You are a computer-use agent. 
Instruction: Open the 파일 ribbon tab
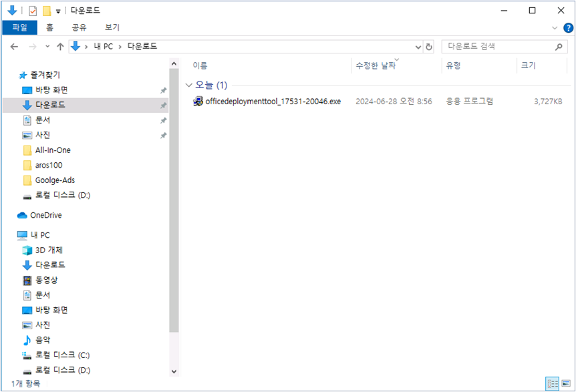pyautogui.click(x=19, y=27)
